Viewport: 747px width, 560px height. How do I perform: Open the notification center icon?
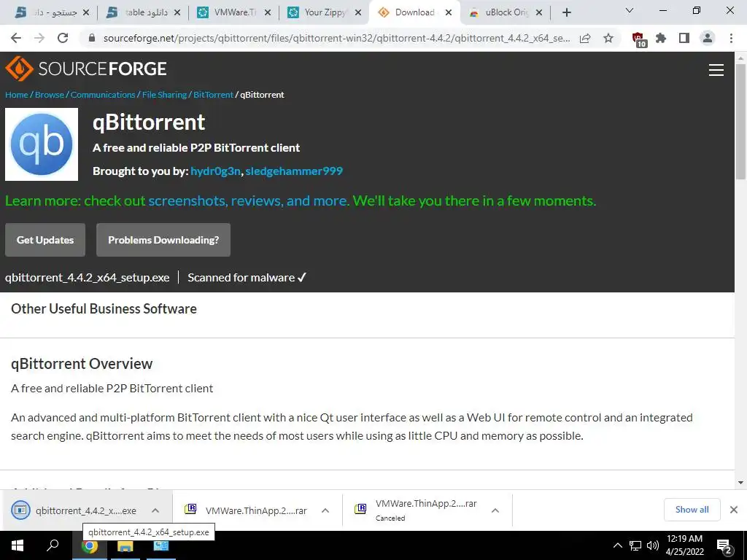[x=724, y=546]
